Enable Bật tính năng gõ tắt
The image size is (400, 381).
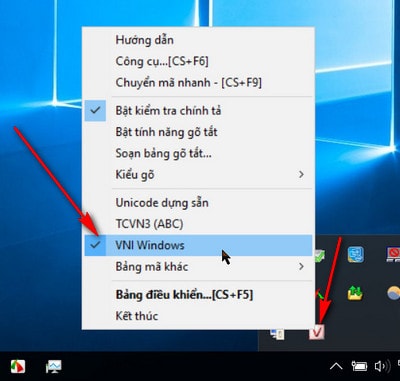[198, 132]
